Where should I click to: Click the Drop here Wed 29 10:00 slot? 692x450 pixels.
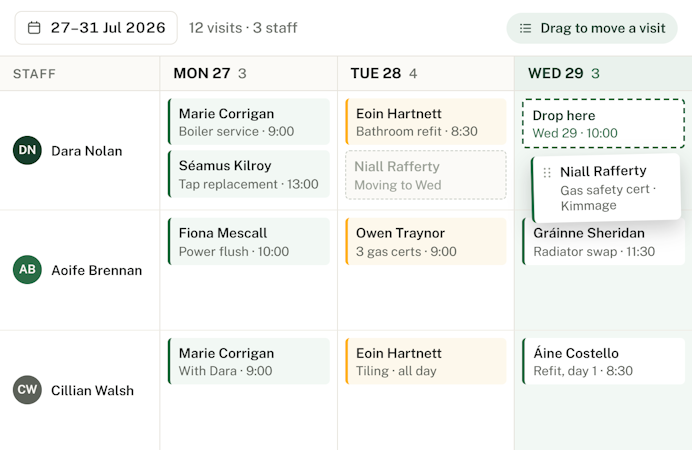click(603, 124)
